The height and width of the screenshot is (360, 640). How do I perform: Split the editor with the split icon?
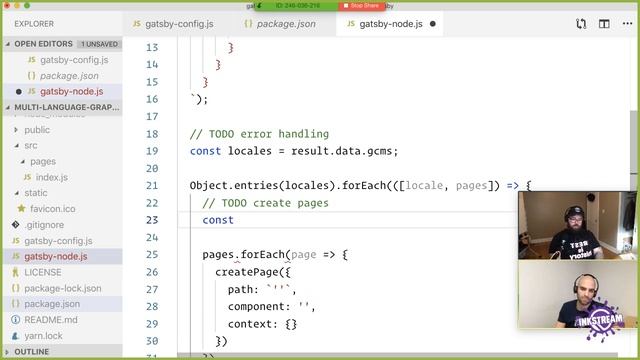coord(604,24)
